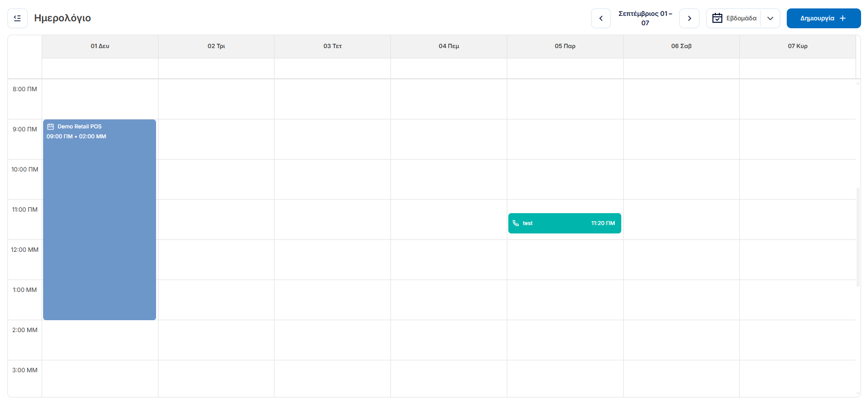Select the 01 Δευ day header
The width and height of the screenshot is (868, 401).
(x=100, y=46)
